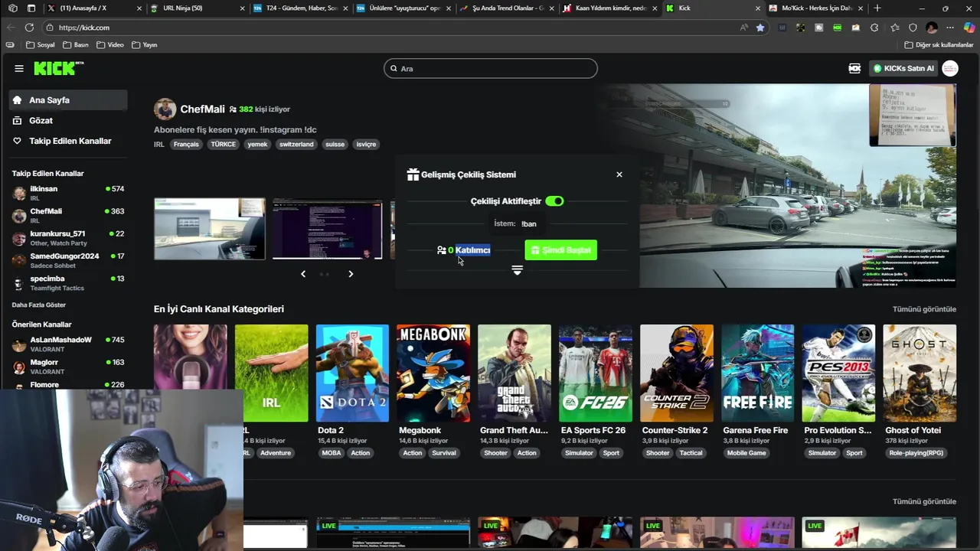Switch to the Mo'Kick tab
Image resolution: width=980 pixels, height=551 pixels.
pos(815,8)
